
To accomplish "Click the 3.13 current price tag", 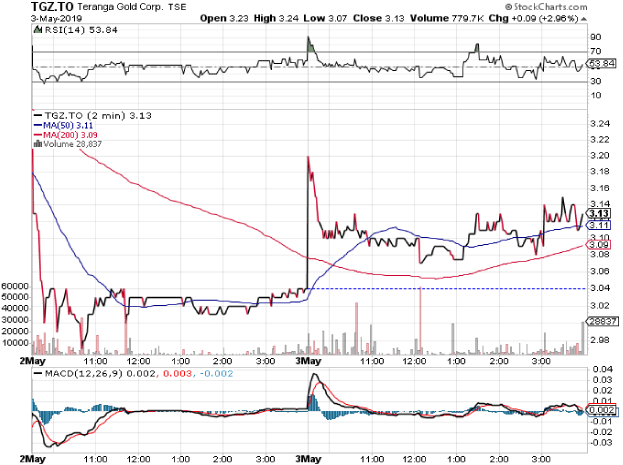I will point(599,214).
